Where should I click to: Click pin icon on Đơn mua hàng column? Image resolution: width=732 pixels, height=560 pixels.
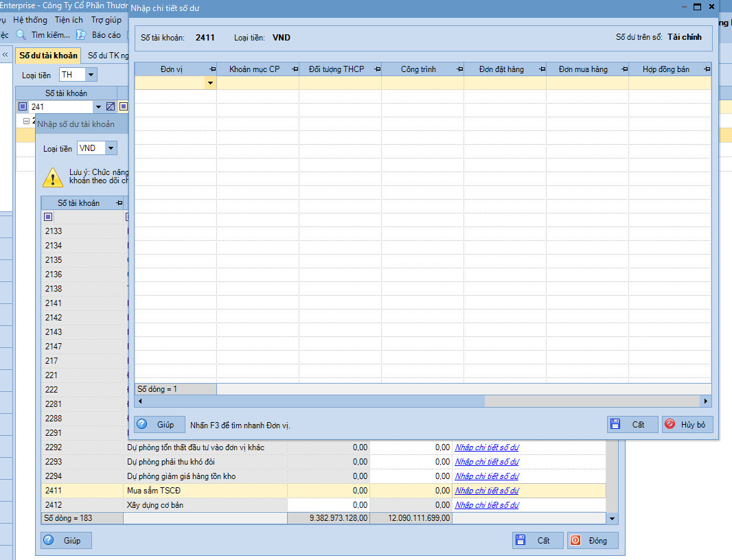[x=624, y=69]
